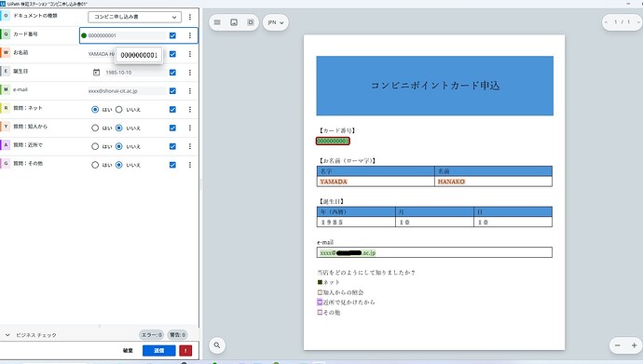The width and height of the screenshot is (643, 364).
Task: Open the three-dot menu for 誕生日 field
Action: tap(190, 73)
